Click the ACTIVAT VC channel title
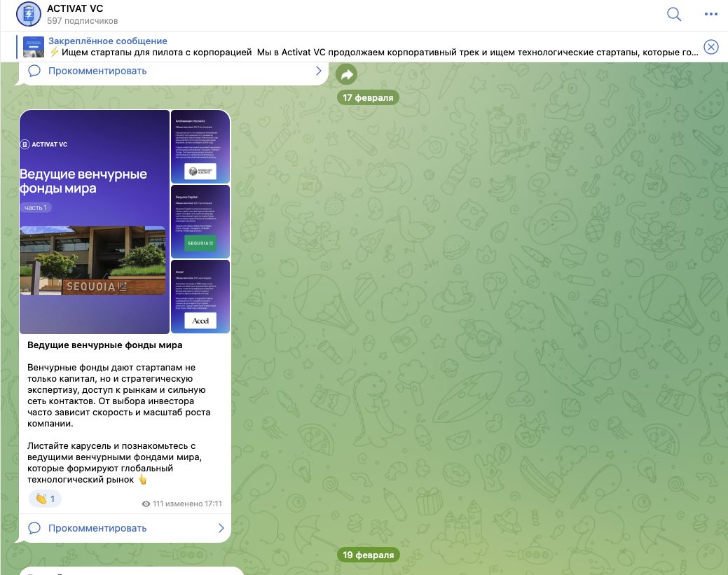Image resolution: width=728 pixels, height=575 pixels. point(75,9)
